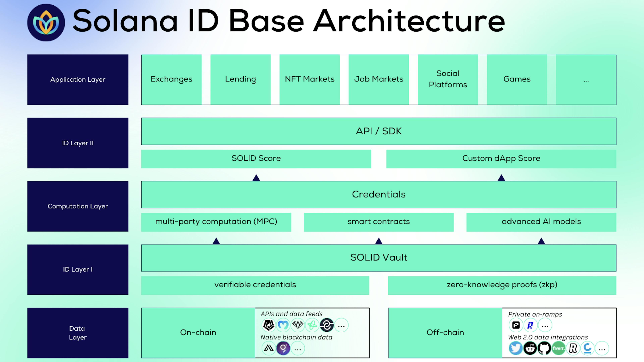Click the Solana ID lotus logo
Image resolution: width=644 pixels, height=362 pixels.
tap(46, 22)
